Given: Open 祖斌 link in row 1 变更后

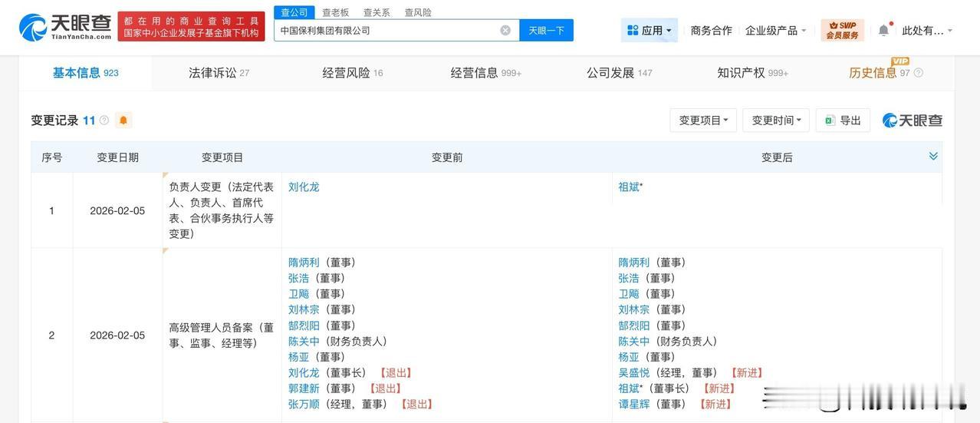Looking at the screenshot, I should coord(629,187).
